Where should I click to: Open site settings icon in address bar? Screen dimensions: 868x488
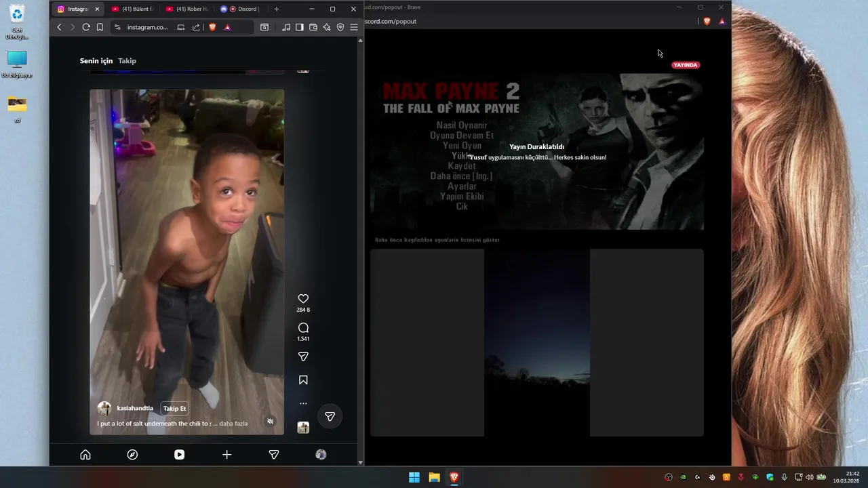click(x=117, y=27)
